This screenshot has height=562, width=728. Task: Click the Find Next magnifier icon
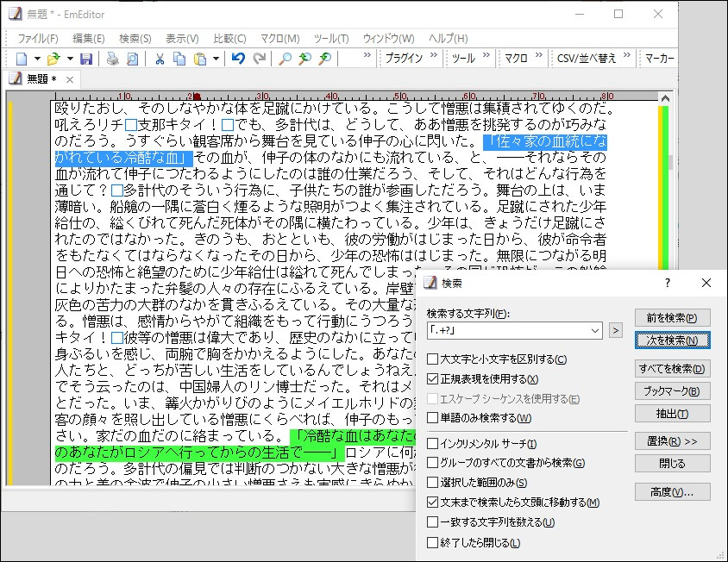coord(325,59)
